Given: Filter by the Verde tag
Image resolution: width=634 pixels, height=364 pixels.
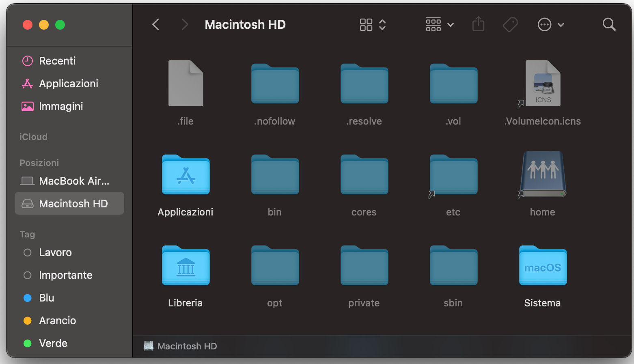Looking at the screenshot, I should 53,343.
